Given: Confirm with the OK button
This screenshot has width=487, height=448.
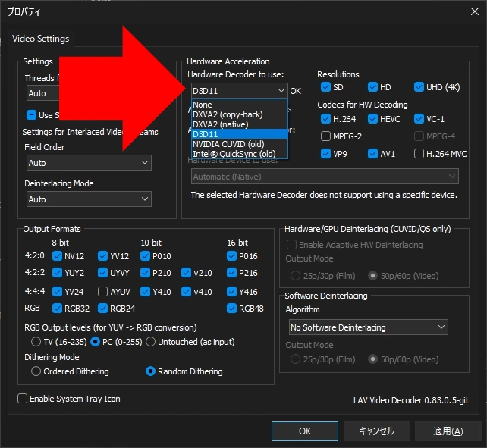Looking at the screenshot, I should coord(305,431).
